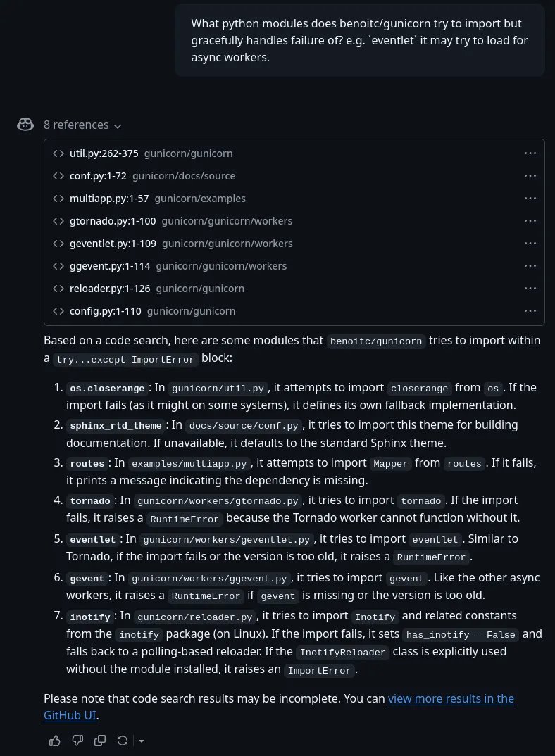Screen dimensions: 555x756
Task: Click the code icon beside util.py reference
Action: click(58, 153)
